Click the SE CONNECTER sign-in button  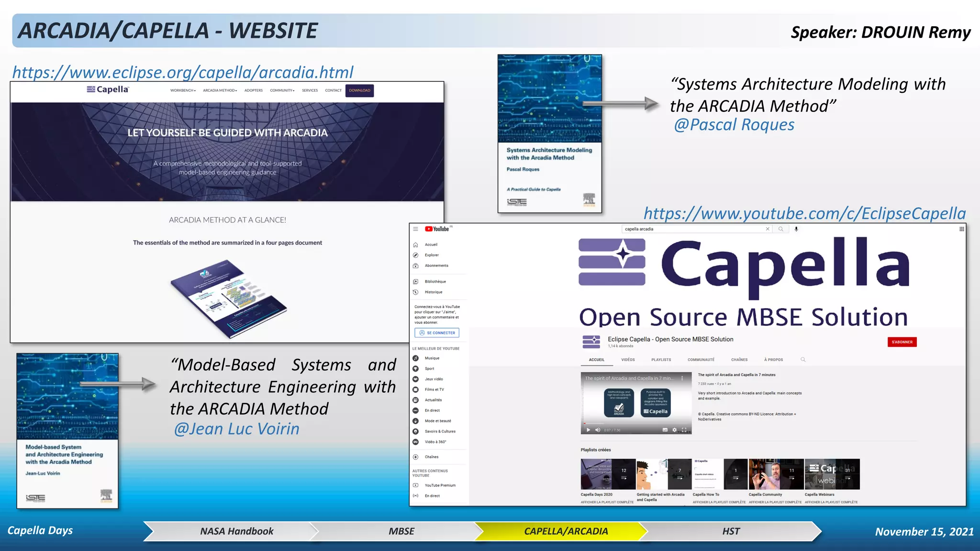tap(437, 333)
